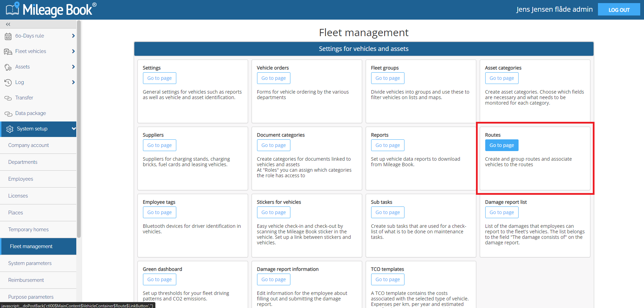Screen dimensions: 644x308
Task: Click the Stickers for vehicles card title
Action: point(279,202)
